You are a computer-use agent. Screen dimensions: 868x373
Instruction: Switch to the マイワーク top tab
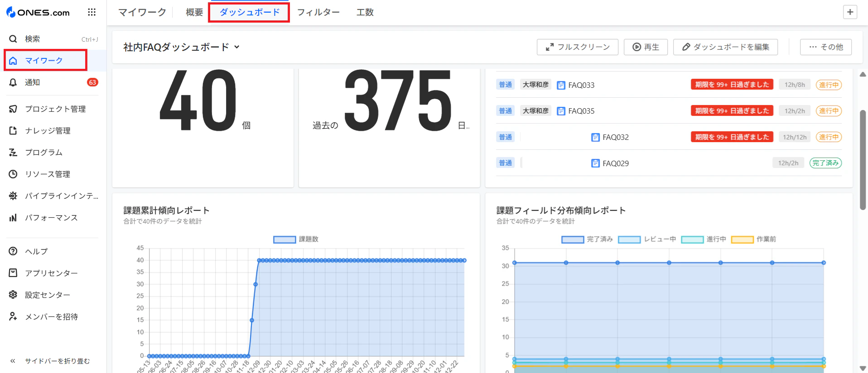[x=142, y=12]
